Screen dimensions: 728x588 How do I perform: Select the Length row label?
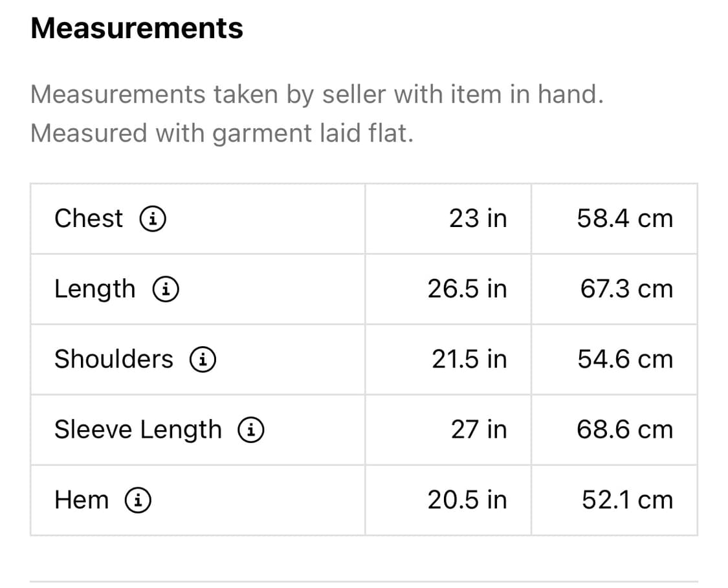95,289
